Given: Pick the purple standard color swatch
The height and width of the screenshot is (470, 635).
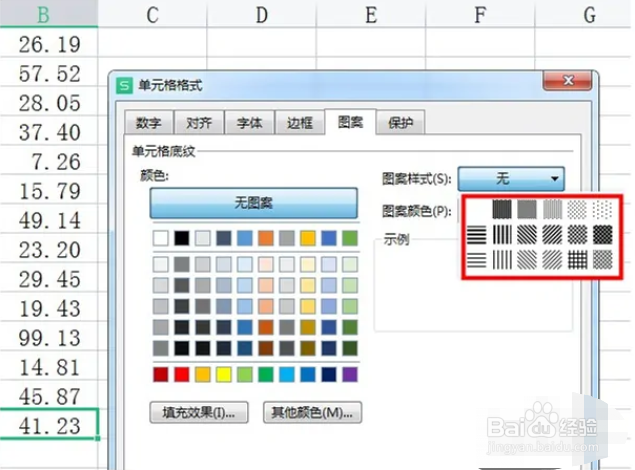Looking at the screenshot, I should [350, 374].
